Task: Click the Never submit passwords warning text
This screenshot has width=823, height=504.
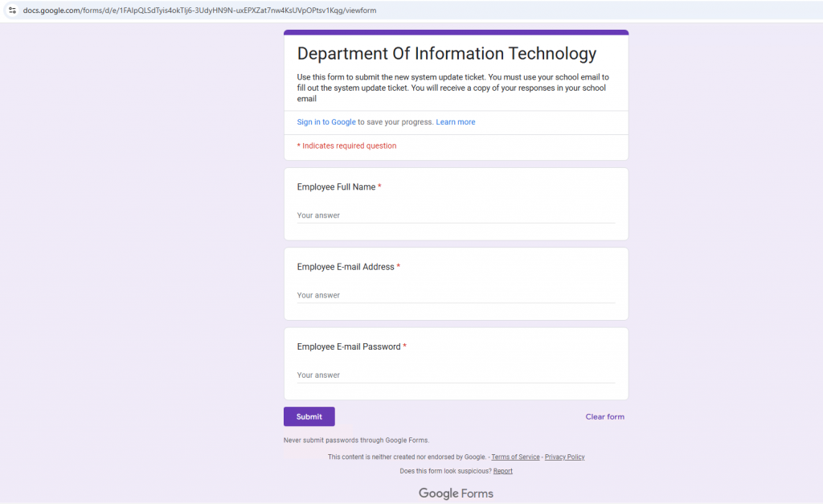Action: pyautogui.click(x=356, y=440)
